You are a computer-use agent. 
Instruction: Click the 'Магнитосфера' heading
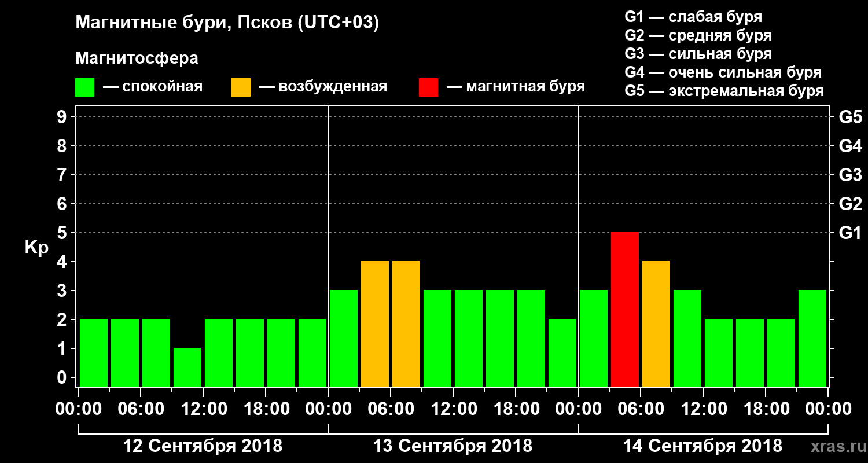point(137,58)
